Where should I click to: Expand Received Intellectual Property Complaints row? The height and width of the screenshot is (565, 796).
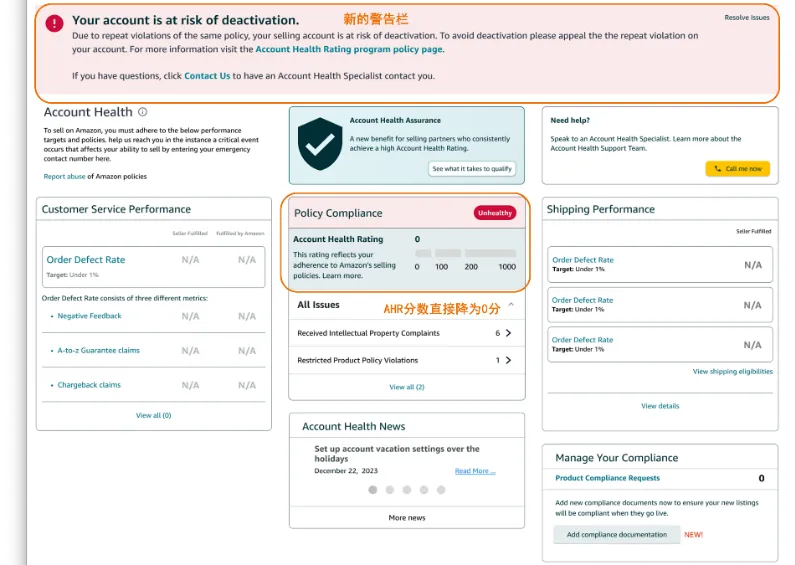(508, 333)
